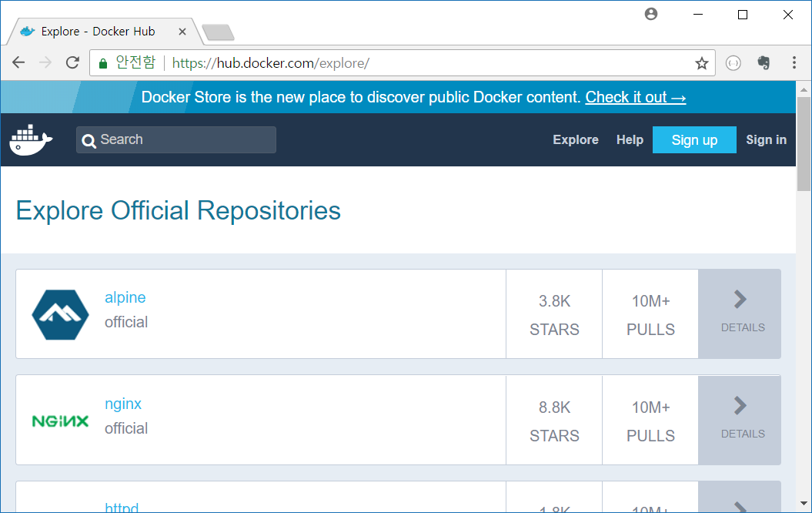812x513 pixels.
Task: Click the vertical scrollbar thumb
Action: click(804, 143)
